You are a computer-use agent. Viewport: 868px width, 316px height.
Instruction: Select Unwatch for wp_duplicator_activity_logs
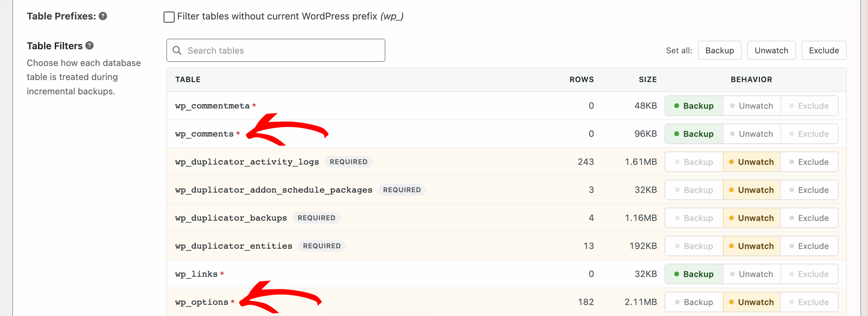coord(752,162)
